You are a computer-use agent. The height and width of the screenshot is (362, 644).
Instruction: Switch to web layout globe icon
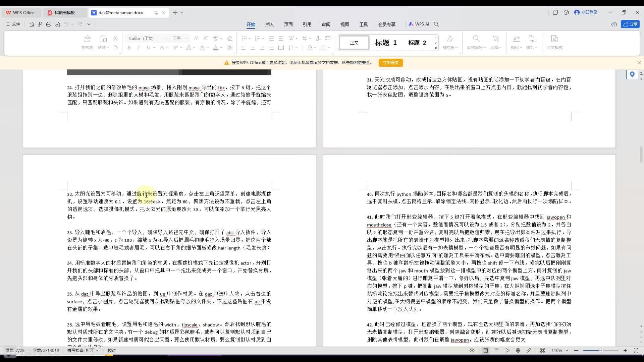(x=518, y=351)
